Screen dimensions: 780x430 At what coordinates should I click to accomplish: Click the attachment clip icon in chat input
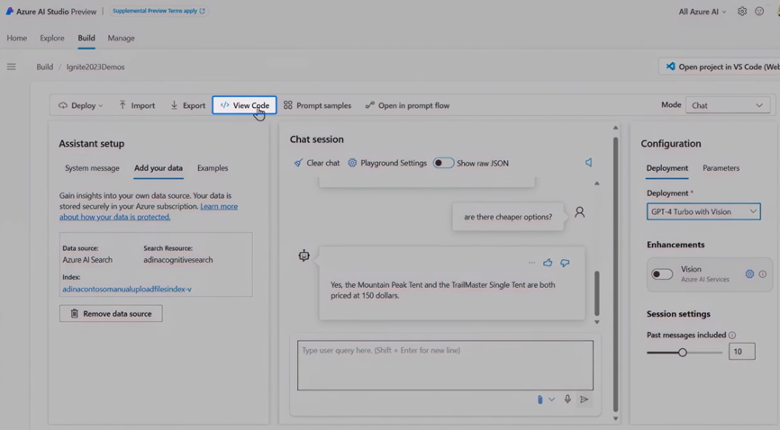540,399
